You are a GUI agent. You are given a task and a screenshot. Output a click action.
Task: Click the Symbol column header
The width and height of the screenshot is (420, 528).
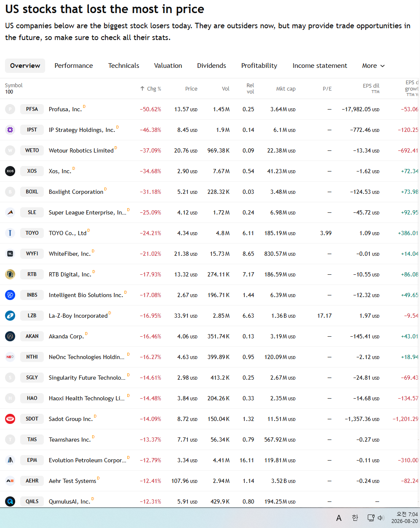coord(13,86)
